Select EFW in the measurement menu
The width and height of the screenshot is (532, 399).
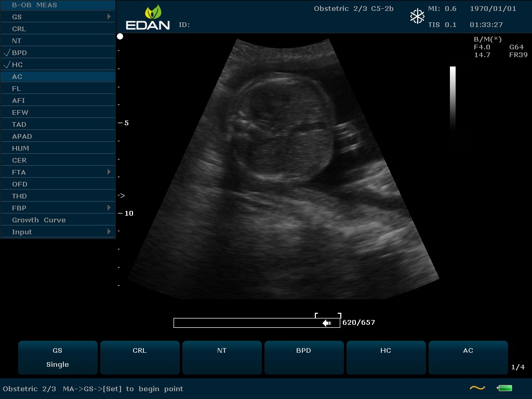20,112
